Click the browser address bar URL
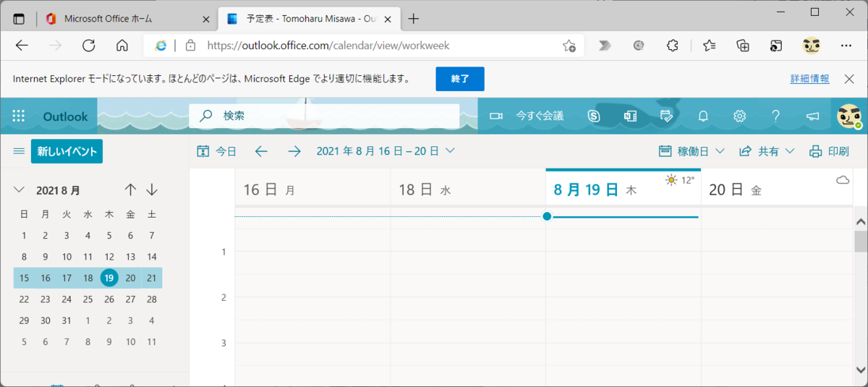The height and width of the screenshot is (387, 868). tap(328, 46)
